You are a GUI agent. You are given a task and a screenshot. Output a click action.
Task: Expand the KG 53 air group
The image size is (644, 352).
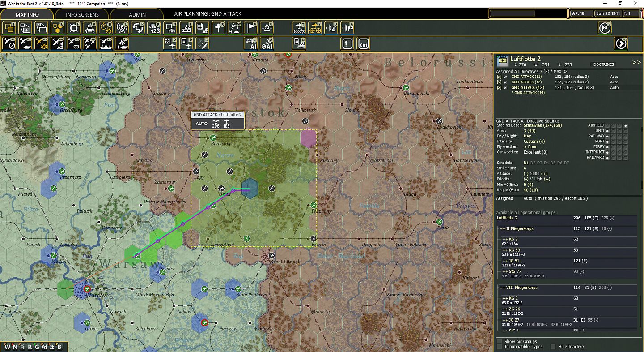click(x=505, y=250)
